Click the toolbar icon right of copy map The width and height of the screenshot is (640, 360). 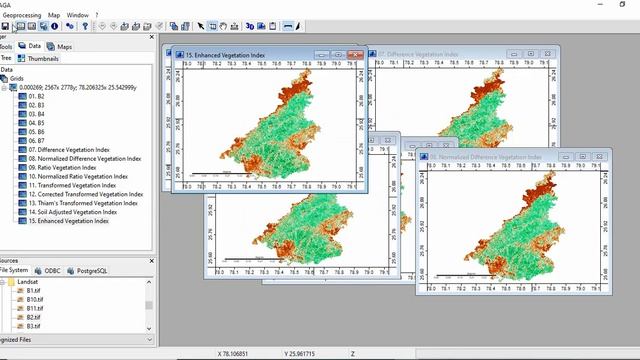185,26
